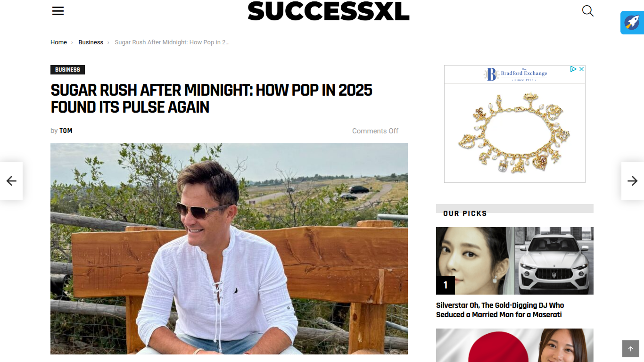644x362 pixels.
Task: Click the article headline title
Action: tap(211, 99)
